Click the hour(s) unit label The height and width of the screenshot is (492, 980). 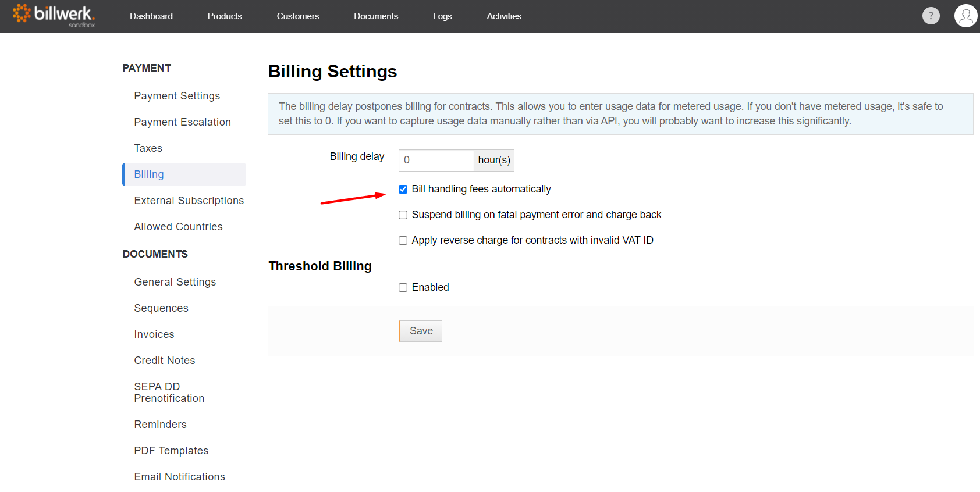coord(494,161)
